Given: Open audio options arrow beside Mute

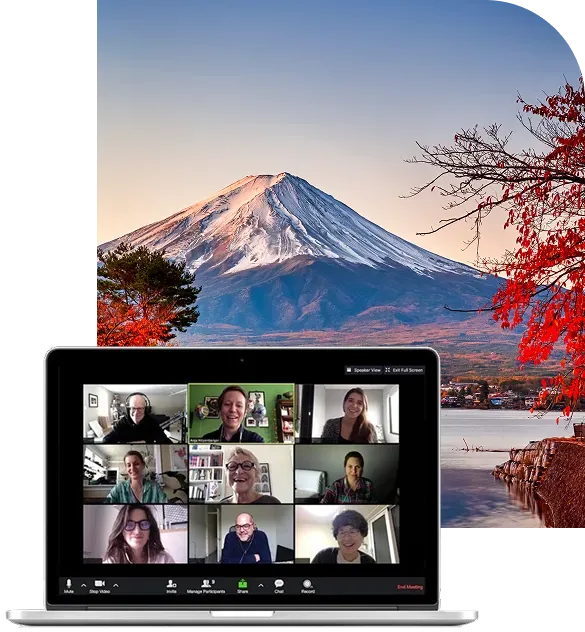Looking at the screenshot, I should (x=83, y=585).
